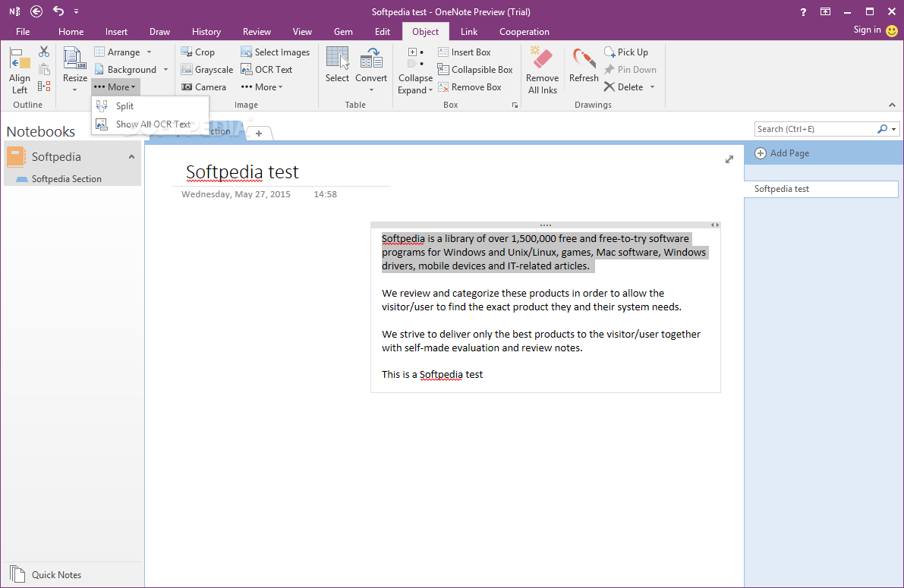This screenshot has height=588, width=904.
Task: Click Add Page
Action: pos(783,153)
